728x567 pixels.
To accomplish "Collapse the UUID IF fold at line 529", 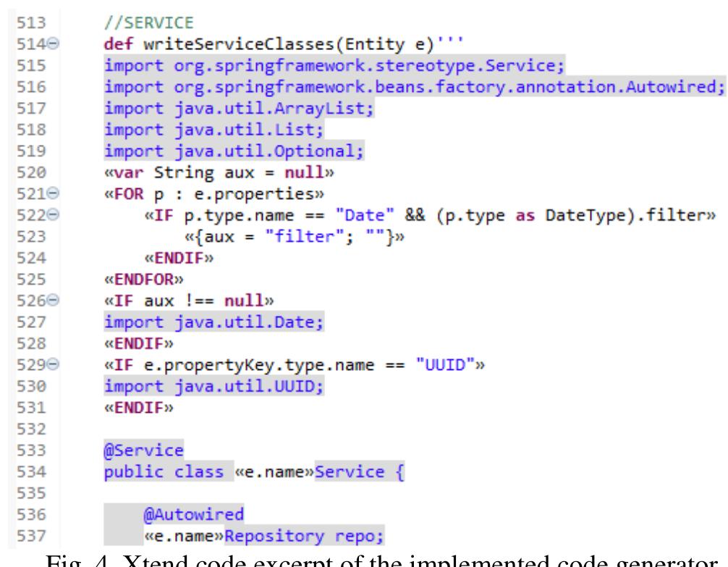I will point(54,364).
